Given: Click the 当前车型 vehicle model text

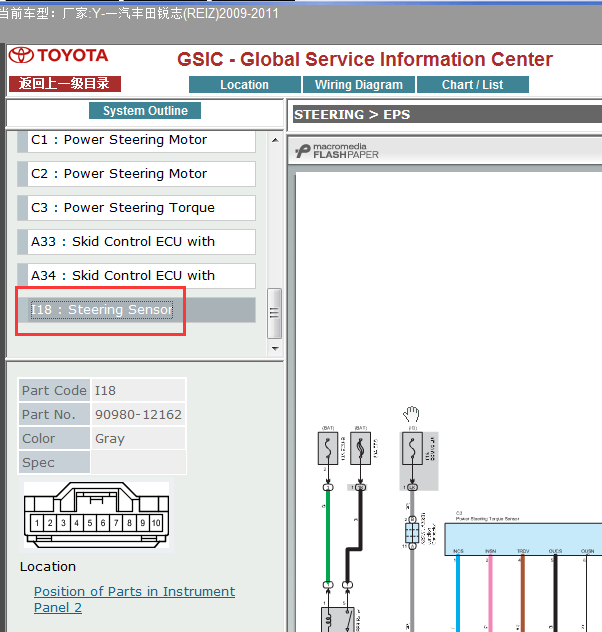Looking at the screenshot, I should click(x=139, y=14).
